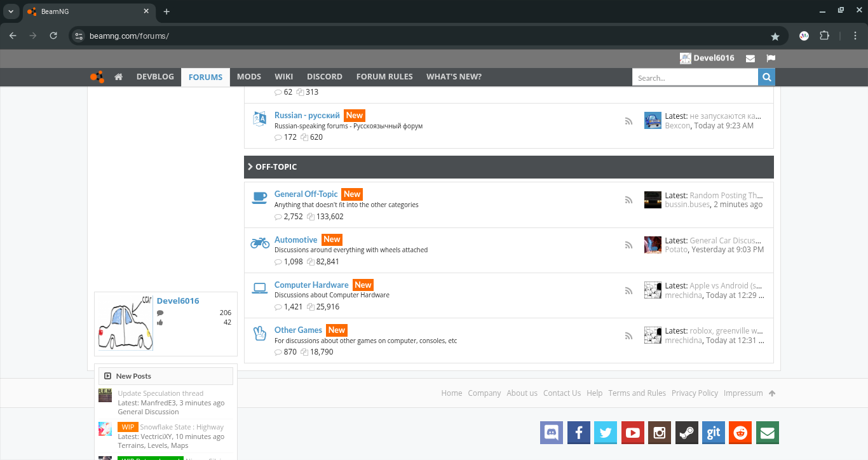Click the browser address bar URL
Image resolution: width=868 pixels, height=460 pixels.
(x=129, y=36)
